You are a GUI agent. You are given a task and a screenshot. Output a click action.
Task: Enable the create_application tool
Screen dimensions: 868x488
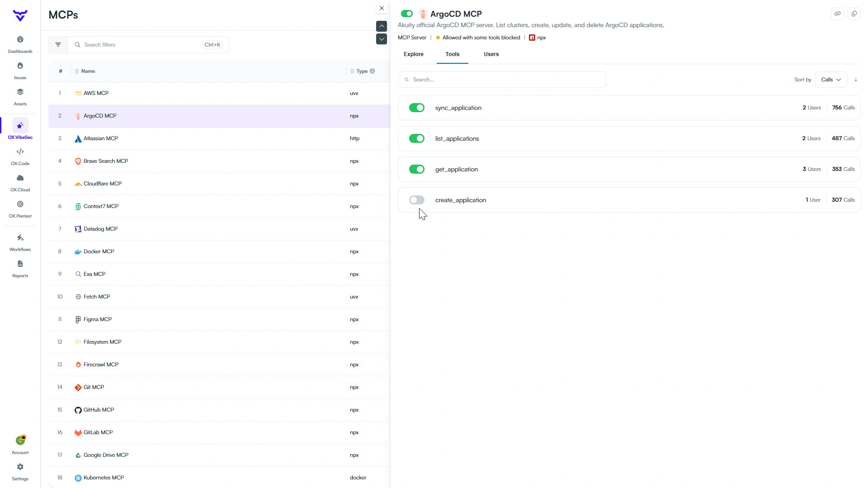coord(417,200)
